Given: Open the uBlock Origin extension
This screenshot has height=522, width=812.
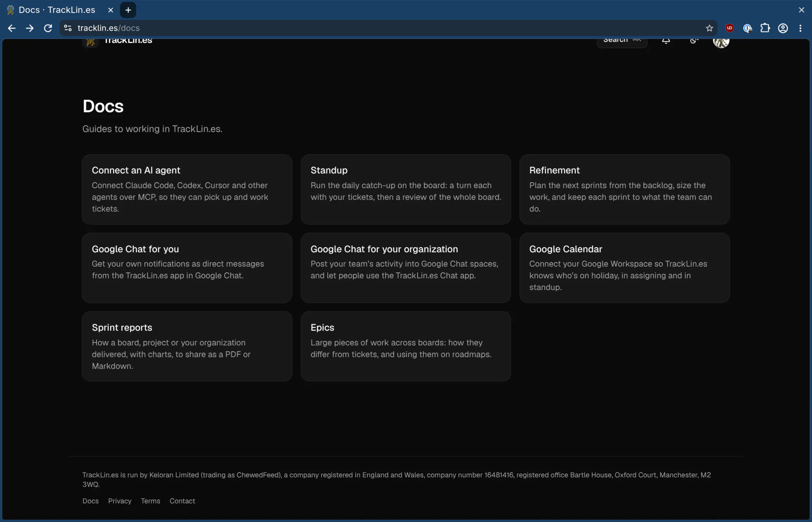Looking at the screenshot, I should [x=729, y=28].
